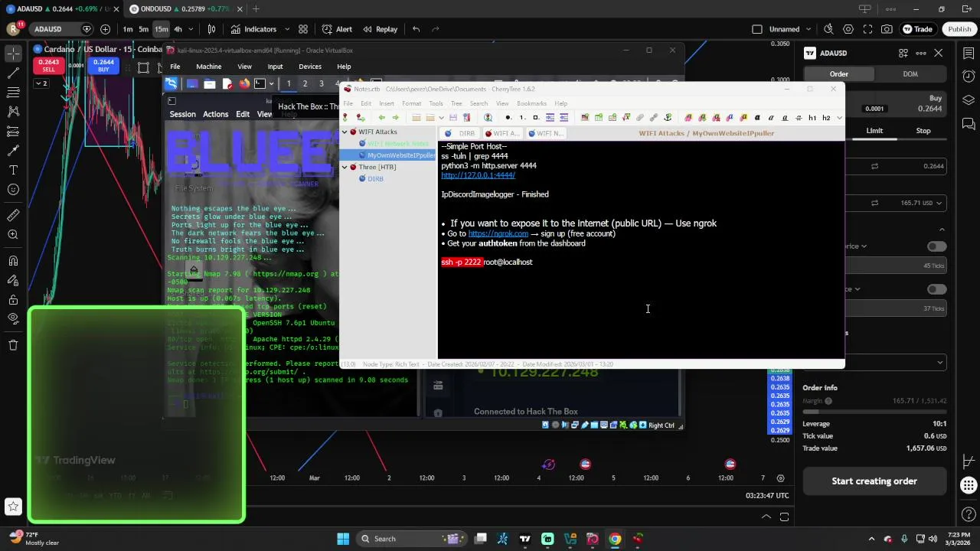Swap price input mode on 0.2644 field

pos(874,166)
